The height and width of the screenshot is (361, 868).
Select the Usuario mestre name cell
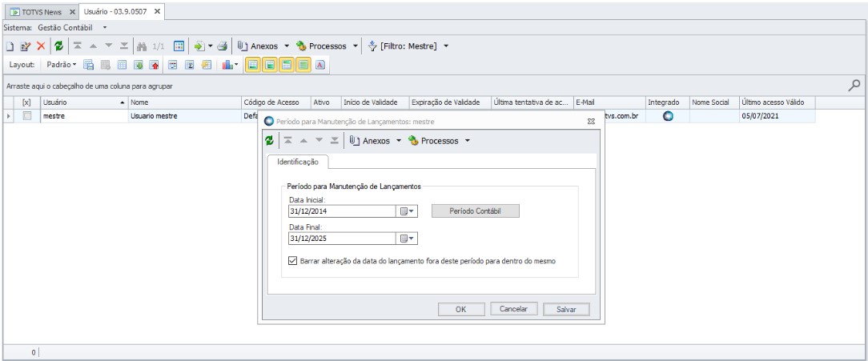(184, 116)
